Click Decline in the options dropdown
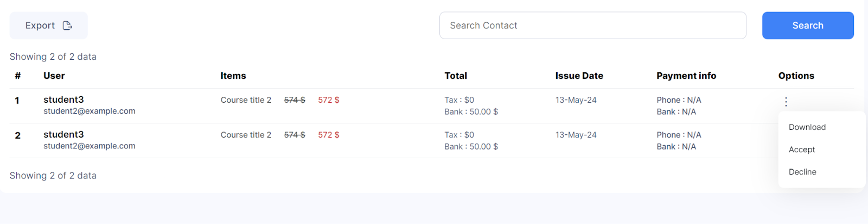Image resolution: width=868 pixels, height=224 pixels. click(x=802, y=172)
